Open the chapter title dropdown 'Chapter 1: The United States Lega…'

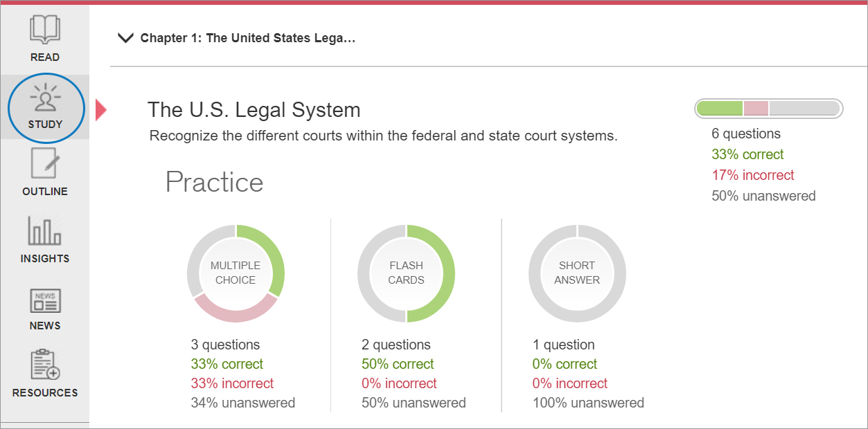[x=248, y=38]
